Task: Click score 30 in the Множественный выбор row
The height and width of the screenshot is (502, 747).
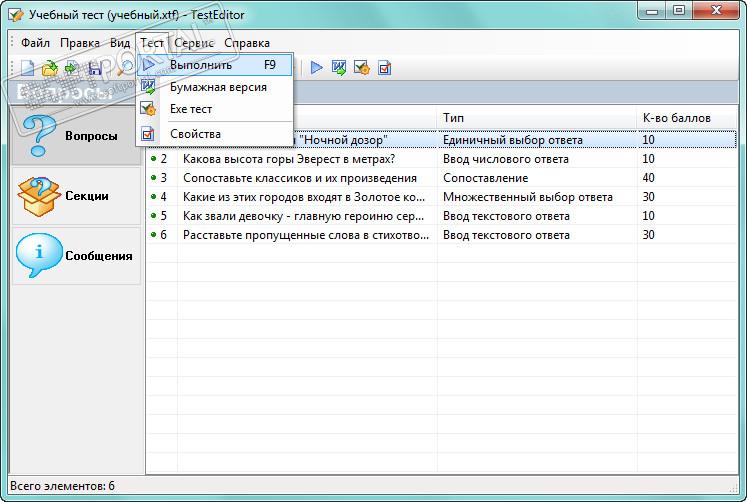Action: click(648, 197)
